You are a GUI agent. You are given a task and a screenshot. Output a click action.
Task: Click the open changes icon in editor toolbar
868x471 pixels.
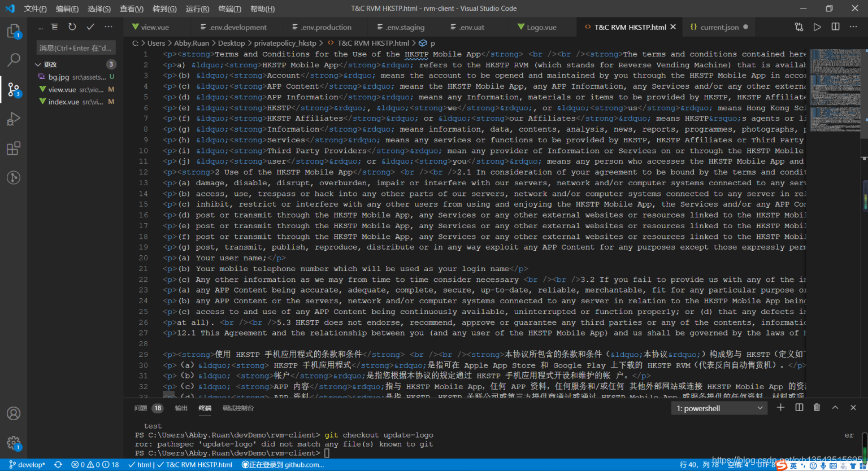(x=799, y=27)
